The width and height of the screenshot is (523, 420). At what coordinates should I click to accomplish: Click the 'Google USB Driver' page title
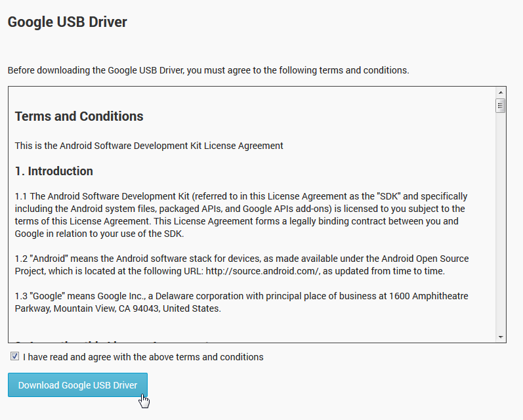(x=67, y=22)
